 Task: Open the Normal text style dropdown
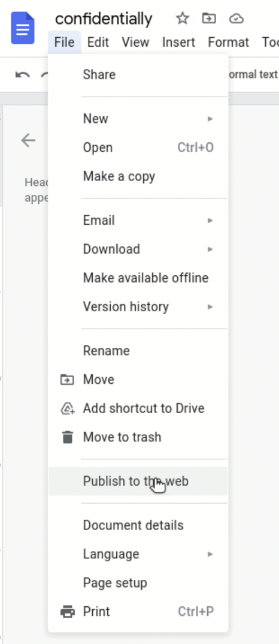[253, 75]
